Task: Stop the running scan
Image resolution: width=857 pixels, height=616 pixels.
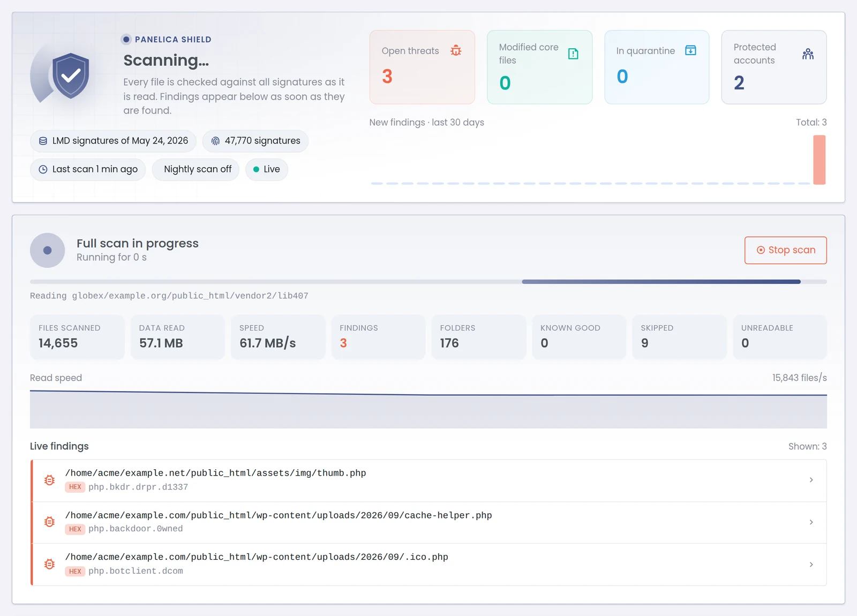Action: tap(785, 250)
